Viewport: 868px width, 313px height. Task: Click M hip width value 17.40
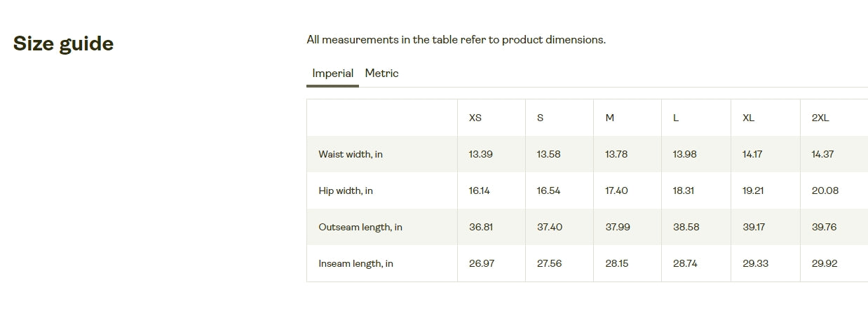point(616,190)
